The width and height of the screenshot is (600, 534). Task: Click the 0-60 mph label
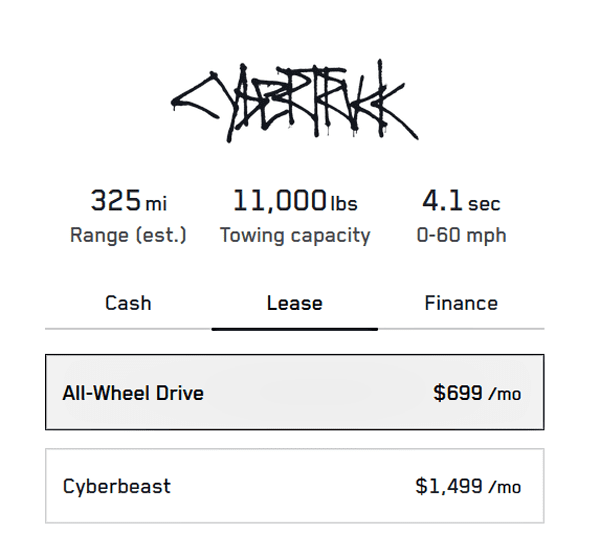(x=461, y=236)
